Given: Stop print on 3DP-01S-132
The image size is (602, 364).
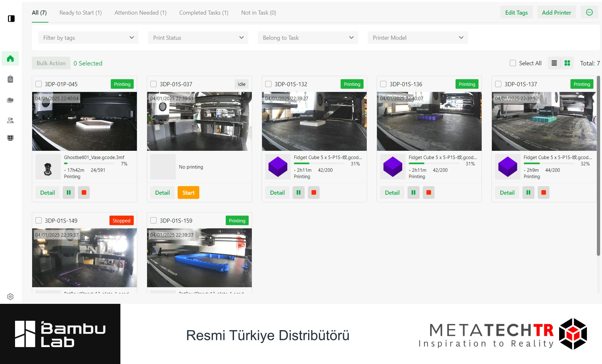Looking at the screenshot, I should click(x=314, y=193).
